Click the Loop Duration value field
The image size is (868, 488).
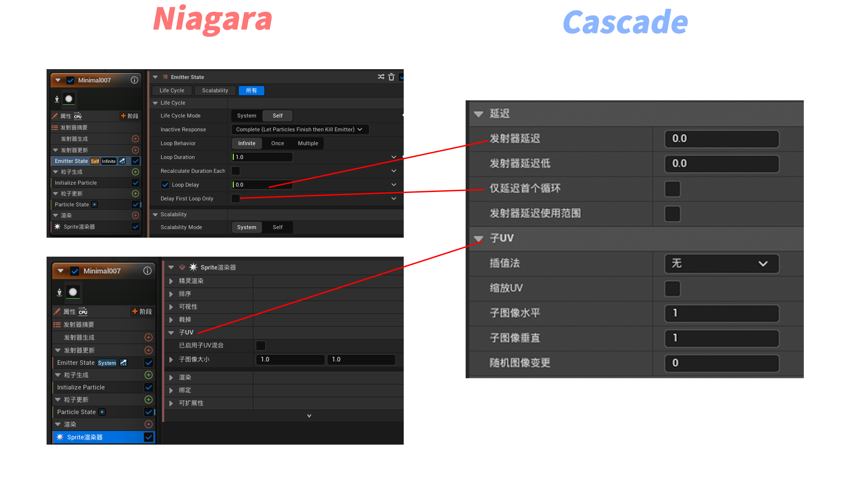point(262,157)
